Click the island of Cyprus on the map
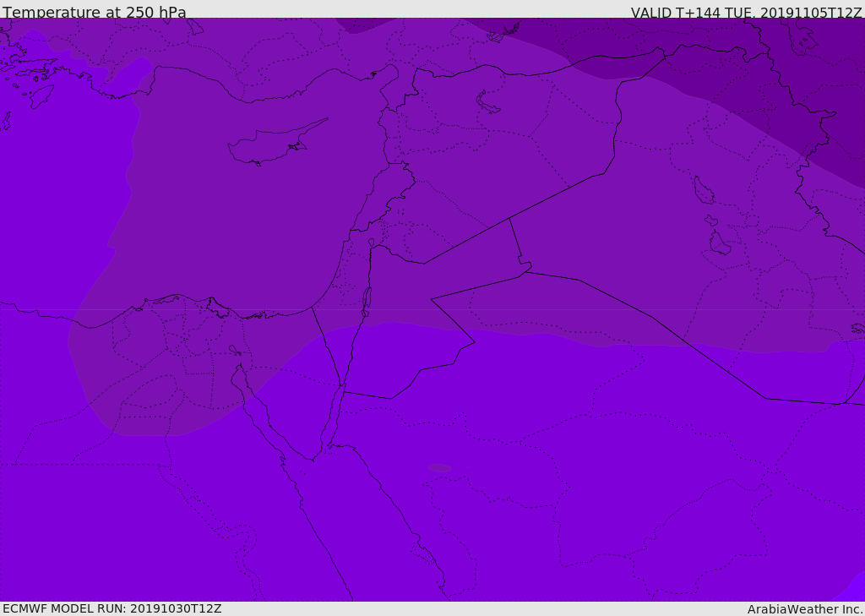865x616 pixels. pos(276,143)
